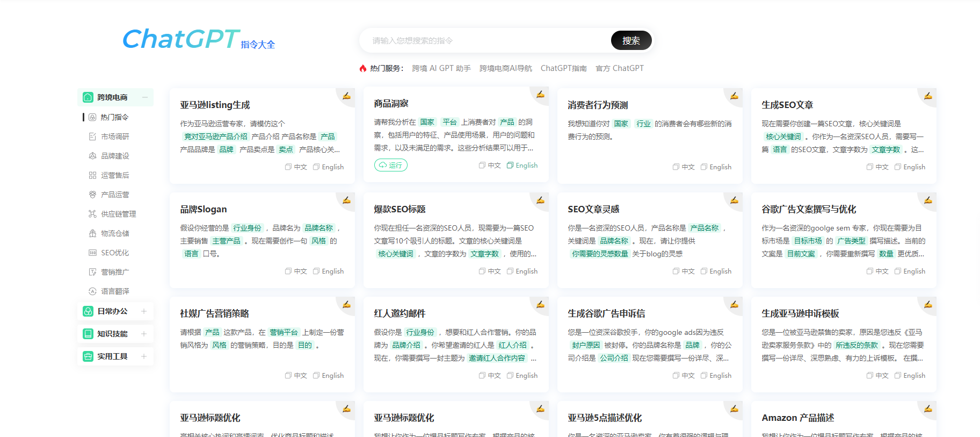Click the 语言翻译 sidebar icon
Screen dimensions: 980x437
pyautogui.click(x=92, y=291)
